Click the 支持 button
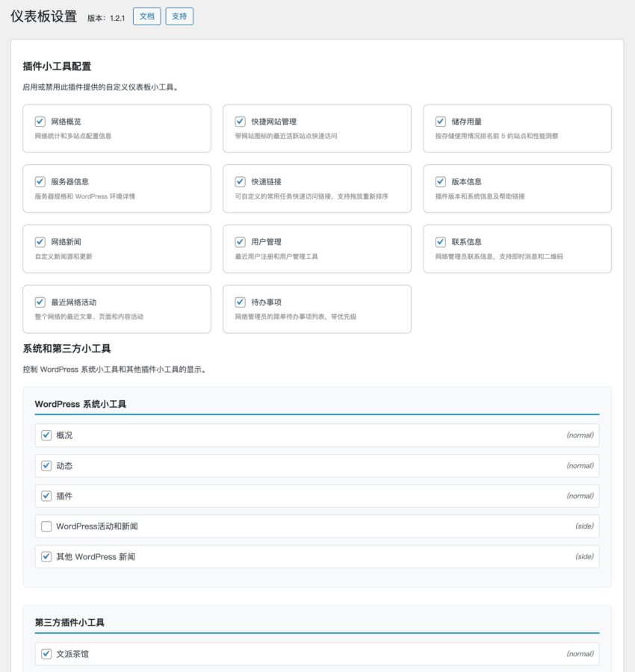Image resolution: width=635 pixels, height=672 pixels. 179,16
